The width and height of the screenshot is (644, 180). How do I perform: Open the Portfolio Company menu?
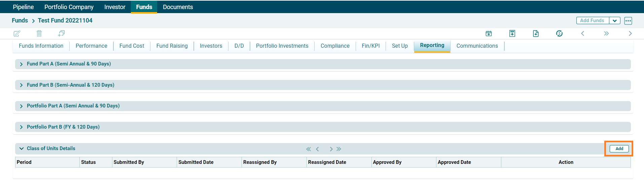click(69, 7)
